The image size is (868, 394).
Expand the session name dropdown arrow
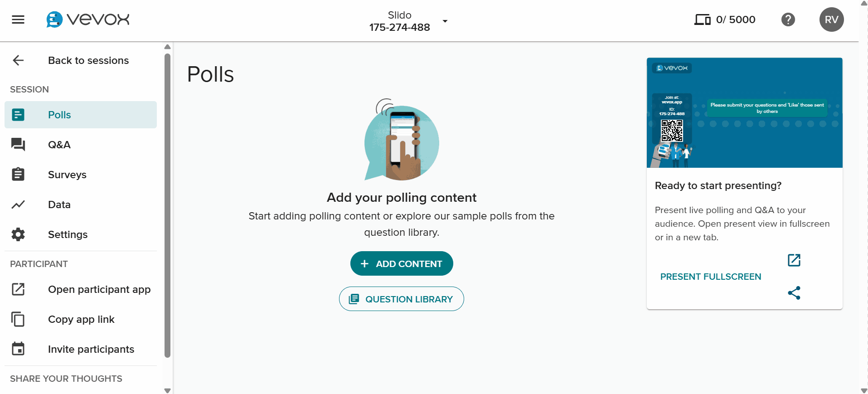[445, 21]
